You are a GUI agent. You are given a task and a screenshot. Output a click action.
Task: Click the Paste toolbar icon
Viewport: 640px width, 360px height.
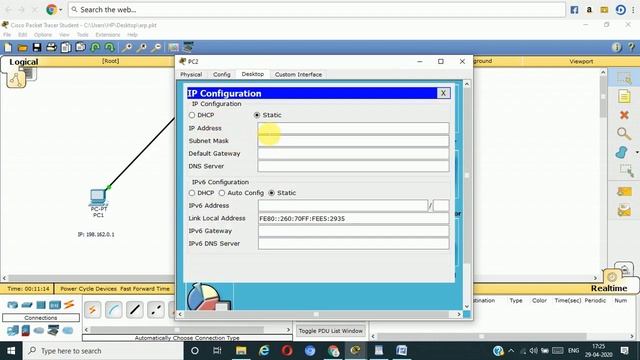click(80, 48)
